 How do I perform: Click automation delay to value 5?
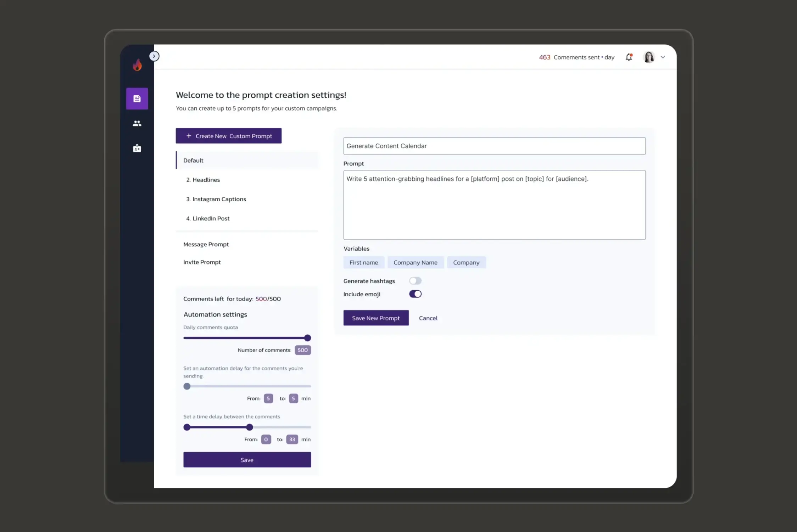(x=293, y=398)
